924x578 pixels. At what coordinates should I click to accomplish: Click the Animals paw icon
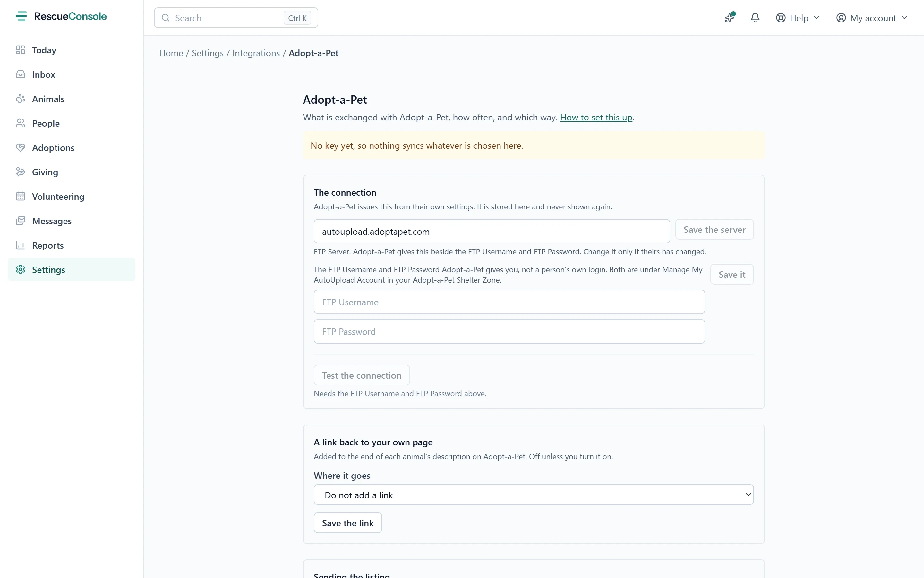(21, 99)
